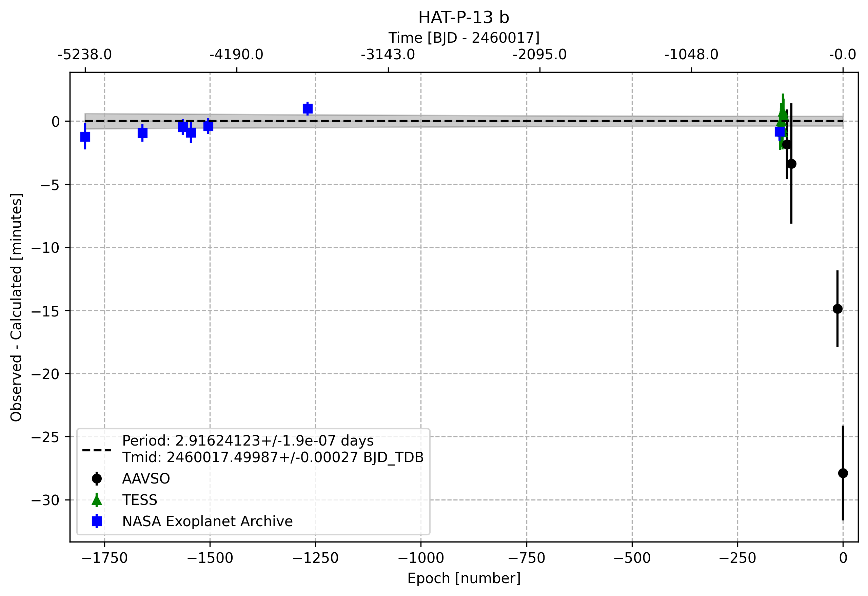The image size is (868, 596).
Task: Click the top axis tick '-2095.0'
Action: [540, 55]
